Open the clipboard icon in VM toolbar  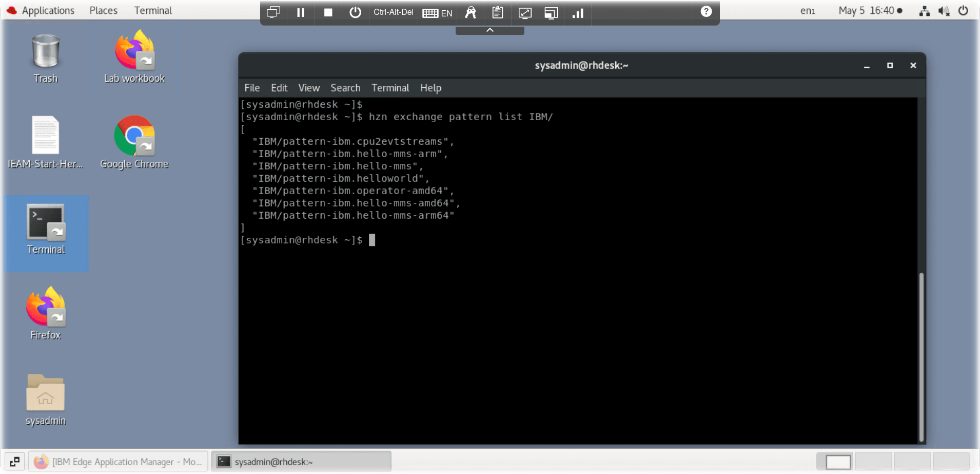(x=497, y=12)
